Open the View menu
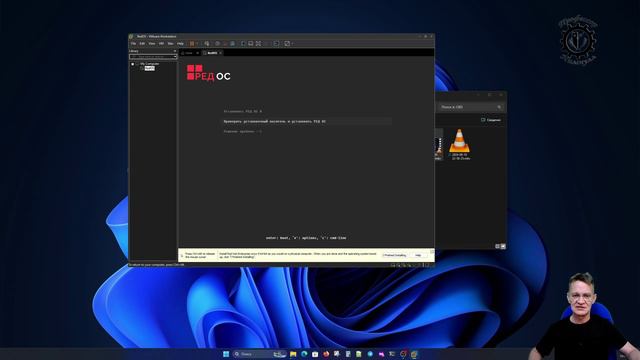640x360 pixels. (x=151, y=43)
